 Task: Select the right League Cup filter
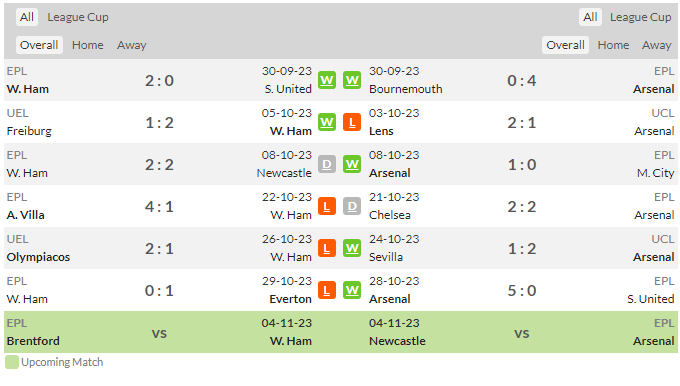click(x=640, y=17)
